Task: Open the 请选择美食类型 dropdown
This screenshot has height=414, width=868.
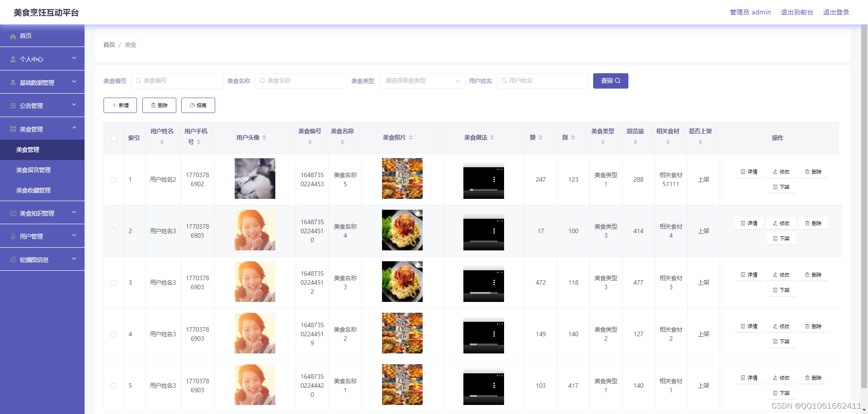Action: tap(420, 81)
